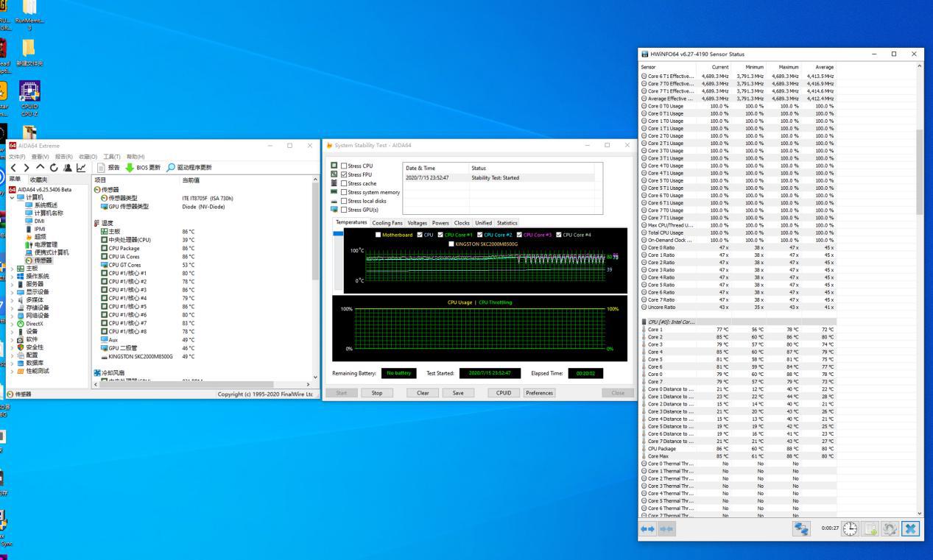Image resolution: width=933 pixels, height=560 pixels.
Task: Expand the 主板 tree node
Action: tap(12, 269)
